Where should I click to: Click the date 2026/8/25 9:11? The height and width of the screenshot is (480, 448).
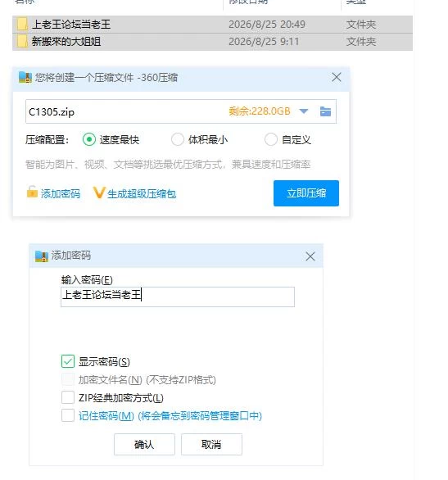(264, 42)
